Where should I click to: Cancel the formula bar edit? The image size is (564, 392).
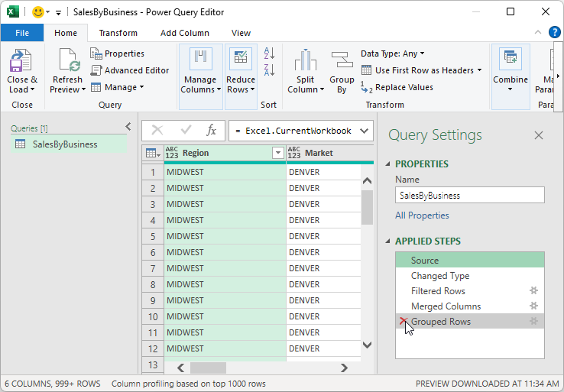tap(157, 130)
